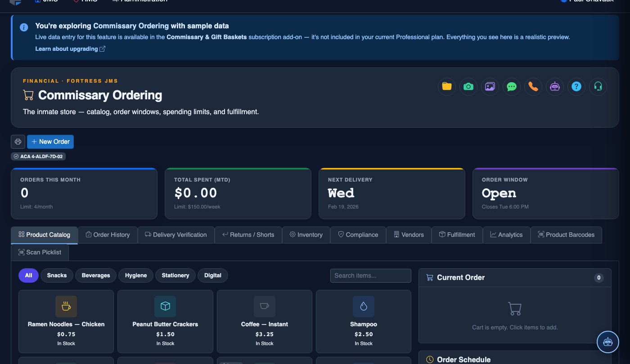Image resolution: width=630 pixels, height=364 pixels.
Task: Click the blue question mark help icon
Action: pos(576,86)
